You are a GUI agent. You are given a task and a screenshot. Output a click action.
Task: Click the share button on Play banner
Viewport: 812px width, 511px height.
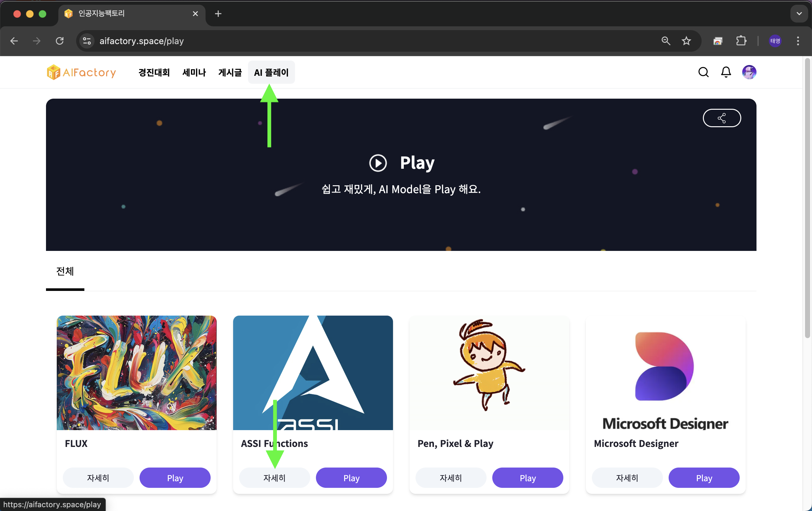722,118
